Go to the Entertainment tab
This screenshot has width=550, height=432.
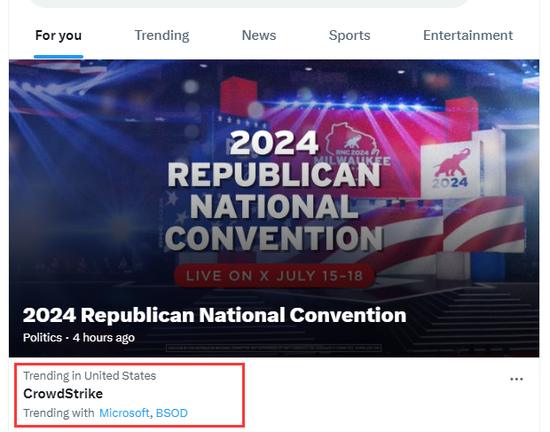click(x=468, y=35)
